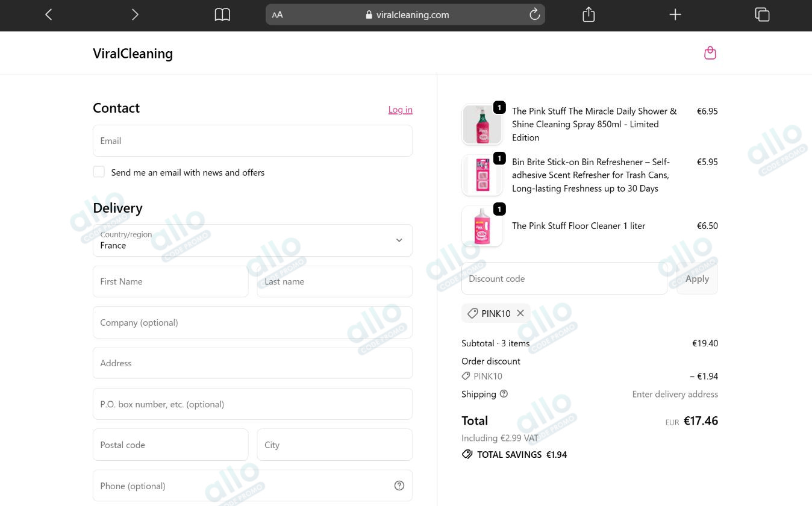Tap the Safari share icon
812x506 pixels.
click(589, 14)
